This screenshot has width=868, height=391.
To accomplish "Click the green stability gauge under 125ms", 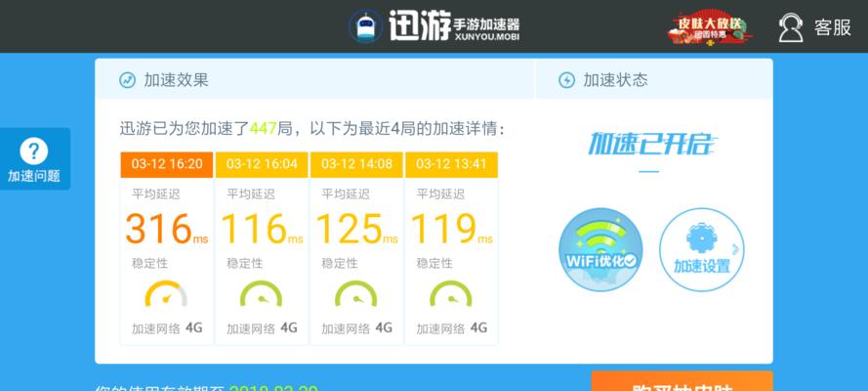I will (356, 294).
